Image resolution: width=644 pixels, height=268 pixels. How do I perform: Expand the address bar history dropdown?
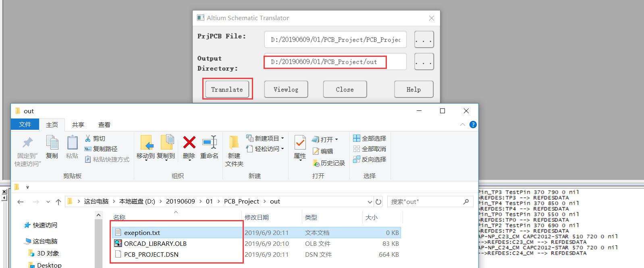point(370,202)
